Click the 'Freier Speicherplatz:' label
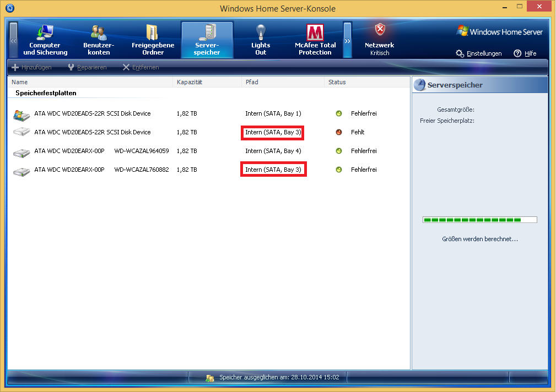This screenshot has width=556, height=392. (447, 121)
